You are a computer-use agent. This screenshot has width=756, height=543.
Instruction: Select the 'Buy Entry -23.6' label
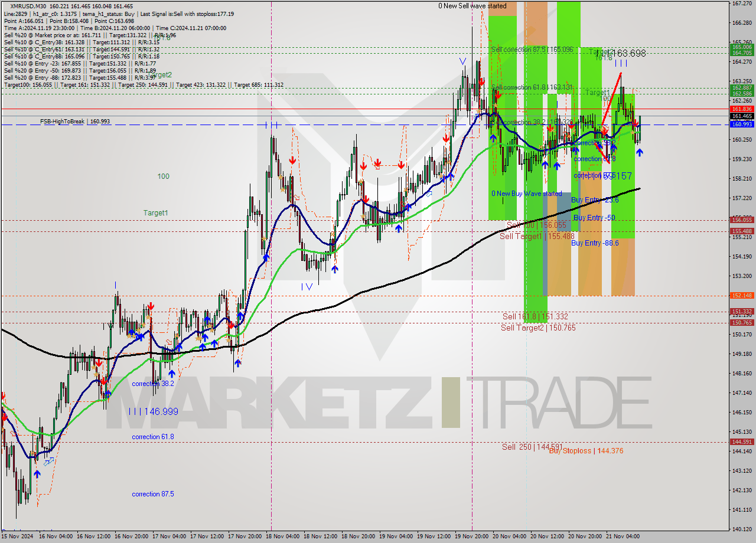(595, 200)
